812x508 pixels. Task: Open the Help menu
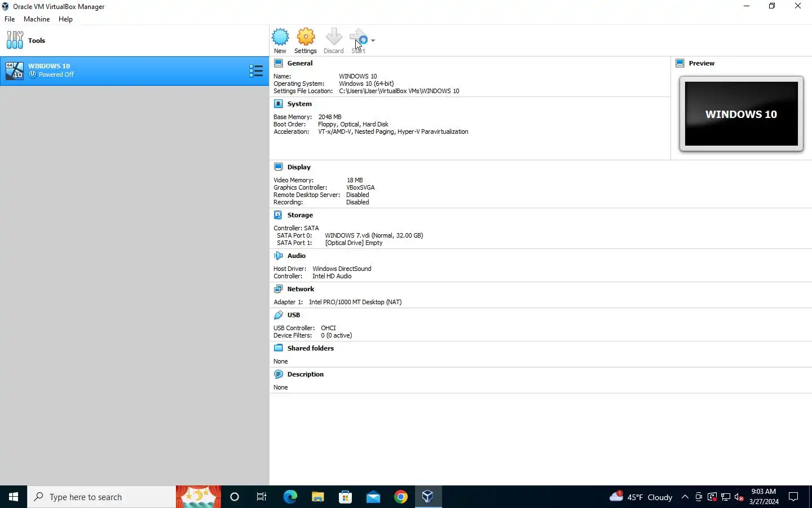coord(65,19)
